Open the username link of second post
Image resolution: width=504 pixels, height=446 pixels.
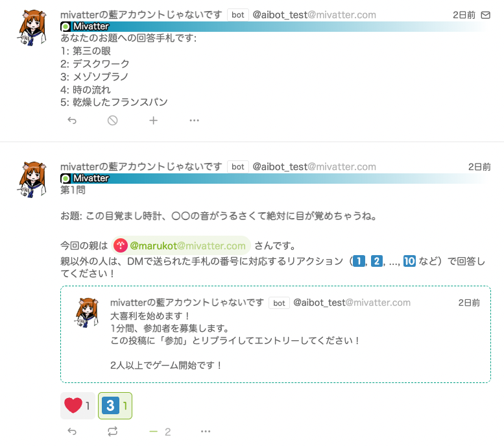tap(141, 166)
